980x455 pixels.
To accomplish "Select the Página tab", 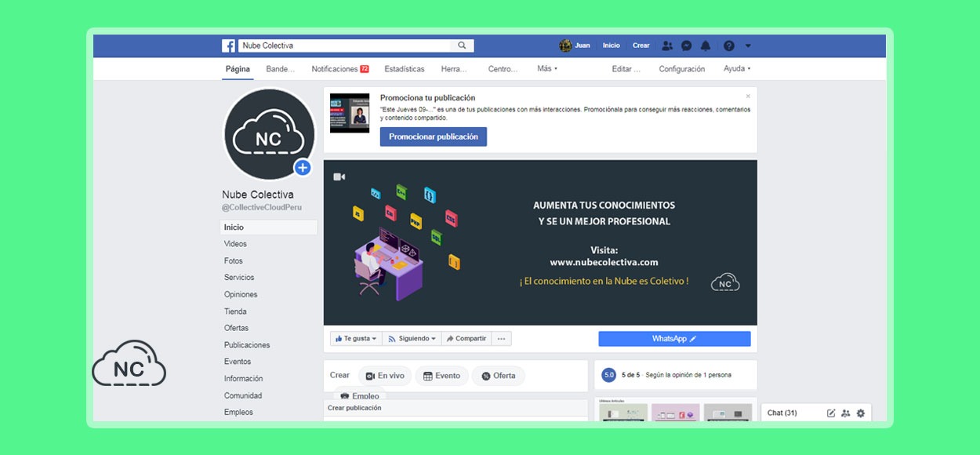I will click(238, 69).
